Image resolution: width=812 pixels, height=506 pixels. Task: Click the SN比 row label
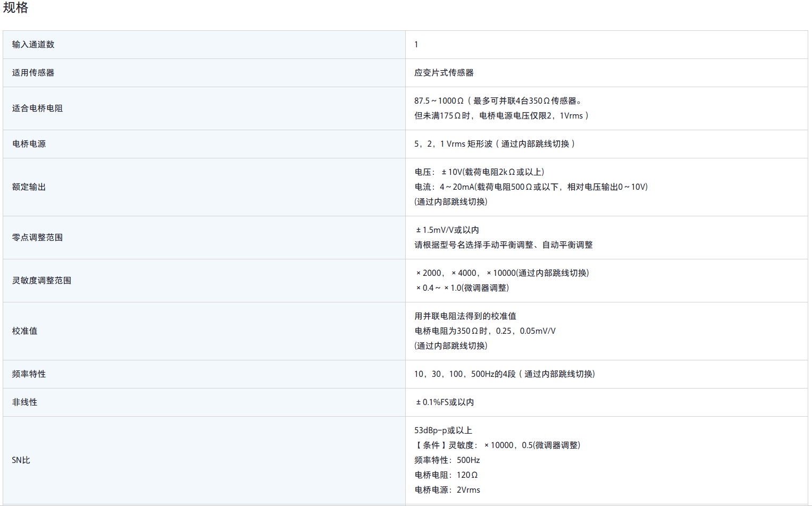[21, 460]
